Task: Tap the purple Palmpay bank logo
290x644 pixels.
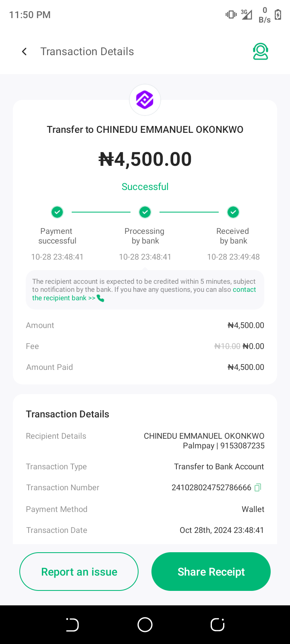Action: coord(145,100)
